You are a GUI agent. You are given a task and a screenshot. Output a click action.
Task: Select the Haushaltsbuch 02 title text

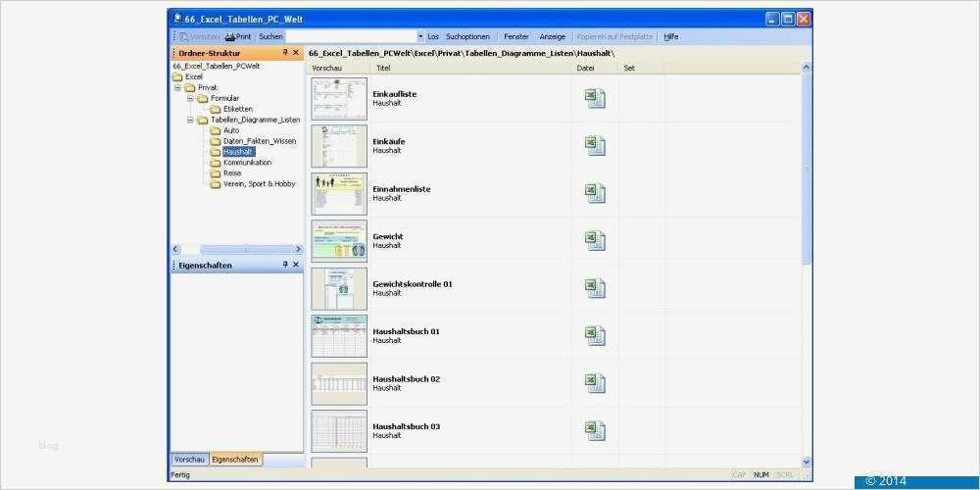pyautogui.click(x=407, y=378)
